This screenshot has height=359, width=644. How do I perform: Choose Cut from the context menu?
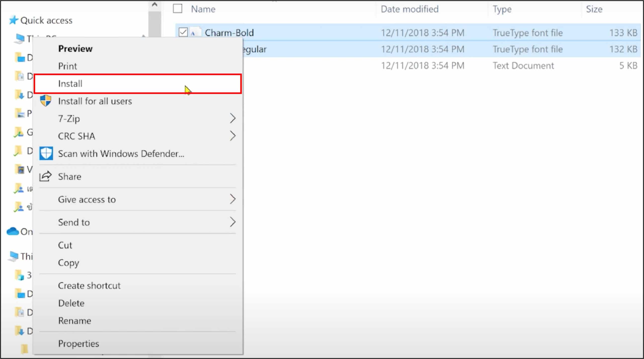point(138,245)
